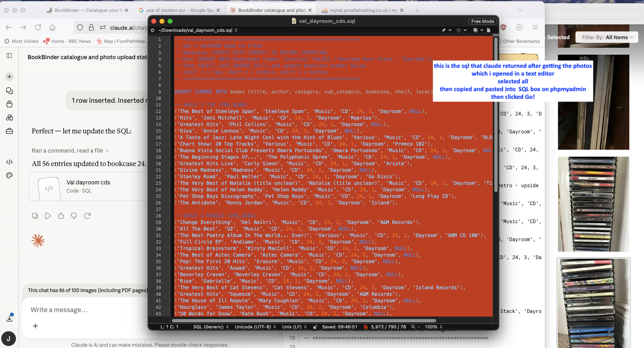Click the shield tracking protection icon

(80, 27)
